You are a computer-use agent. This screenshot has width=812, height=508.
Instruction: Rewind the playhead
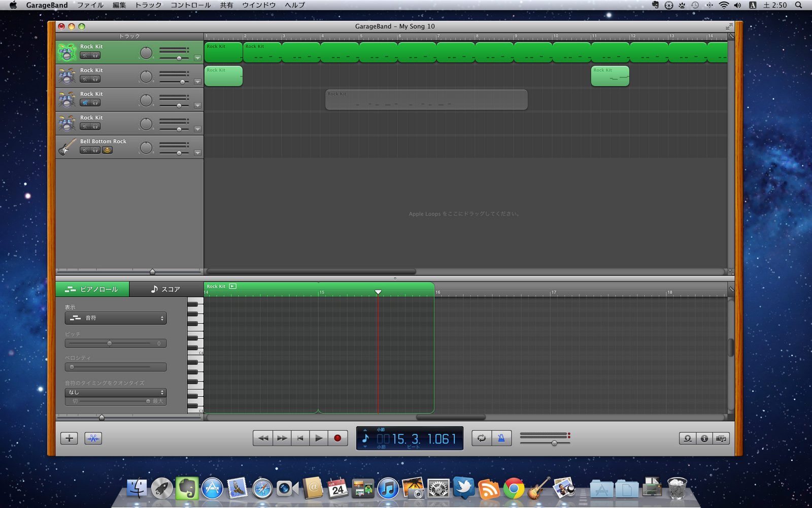click(263, 438)
